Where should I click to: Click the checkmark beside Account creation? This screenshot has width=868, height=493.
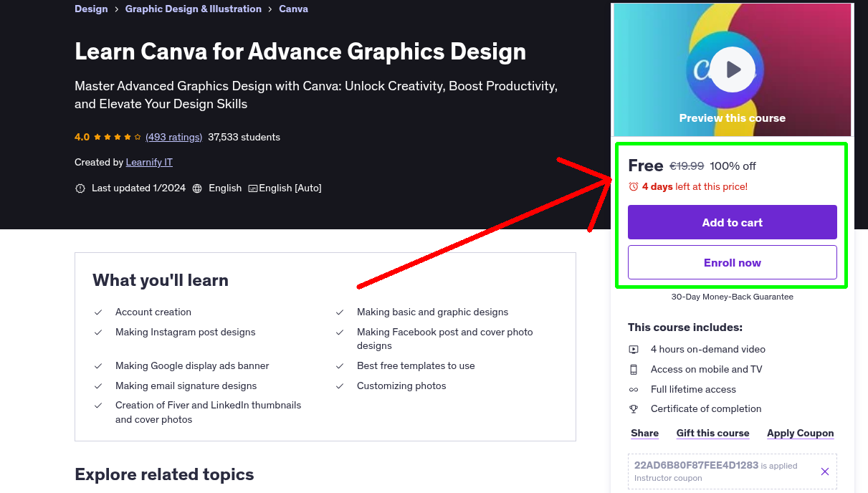point(98,312)
